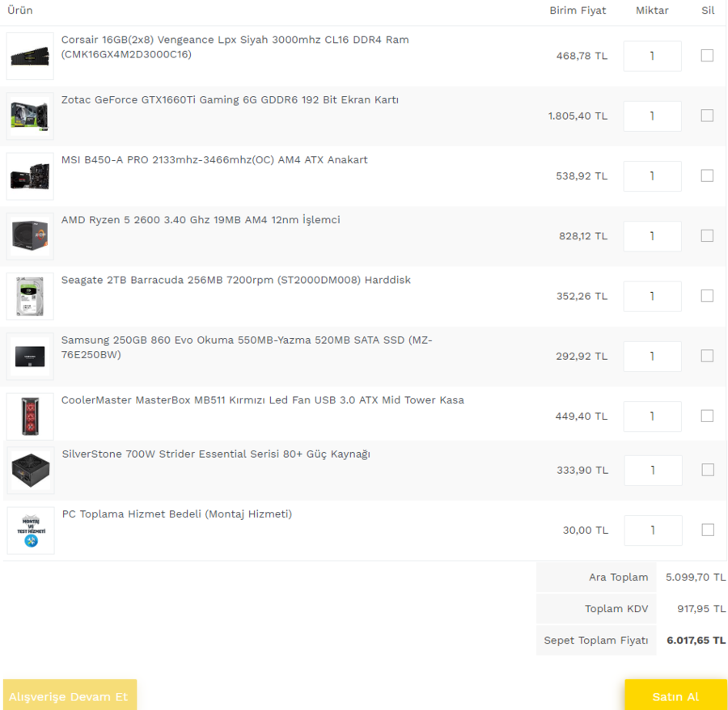Screen dimensions: 728x710
Task: Open the SilverStone 700W power supply thumbnail
Action: (x=31, y=470)
